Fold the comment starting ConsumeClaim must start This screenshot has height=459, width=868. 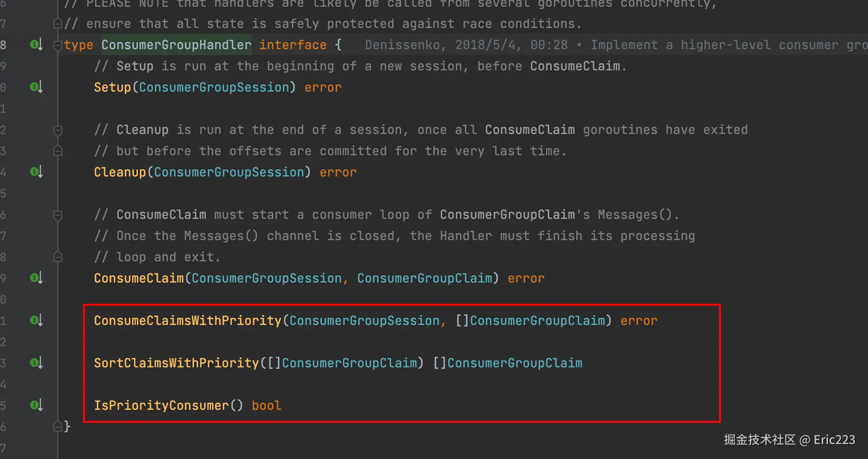pyautogui.click(x=58, y=215)
